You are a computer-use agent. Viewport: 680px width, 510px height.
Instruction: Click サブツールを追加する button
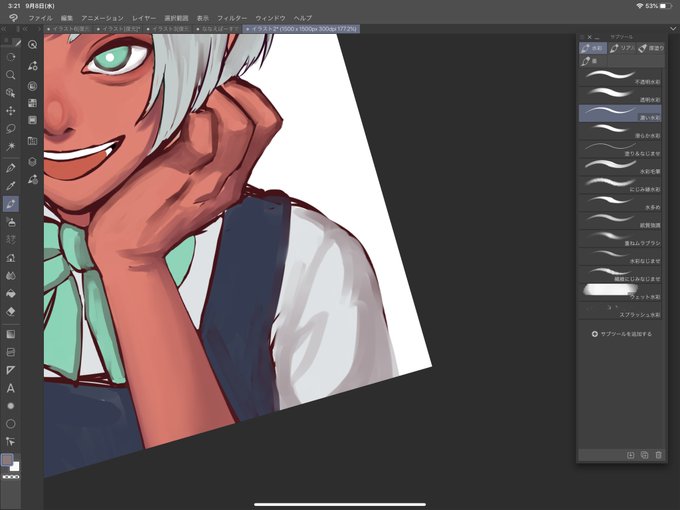tap(621, 334)
